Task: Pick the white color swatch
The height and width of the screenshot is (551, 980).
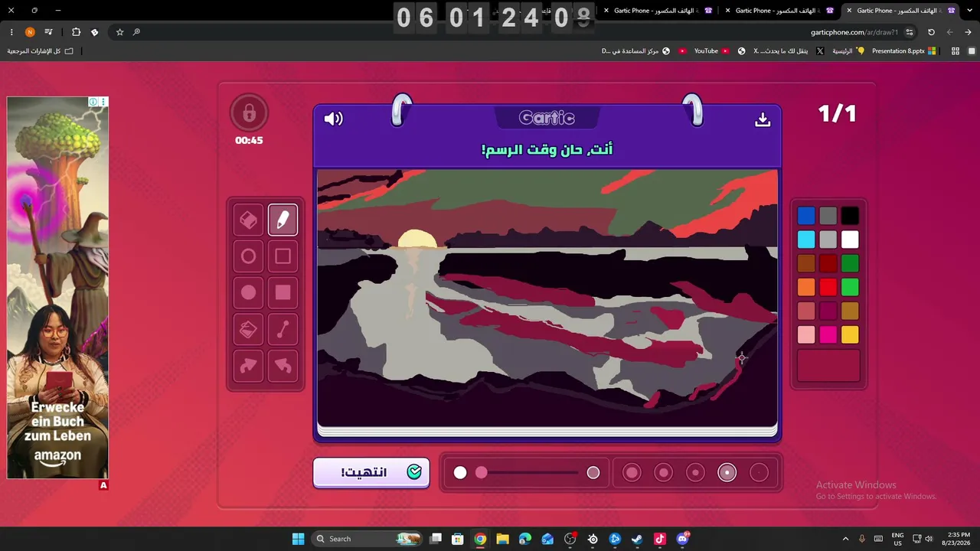Action: point(850,240)
